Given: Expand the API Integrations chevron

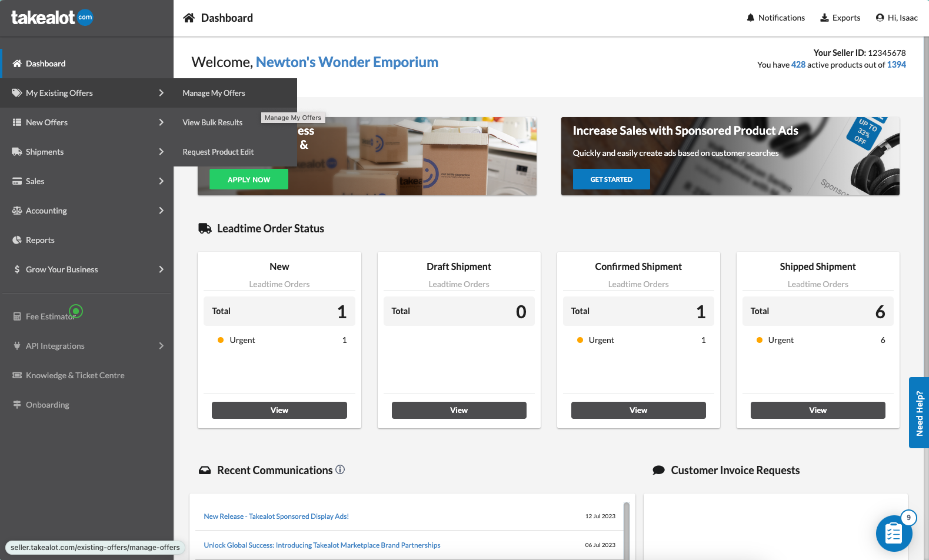Looking at the screenshot, I should pos(161,346).
